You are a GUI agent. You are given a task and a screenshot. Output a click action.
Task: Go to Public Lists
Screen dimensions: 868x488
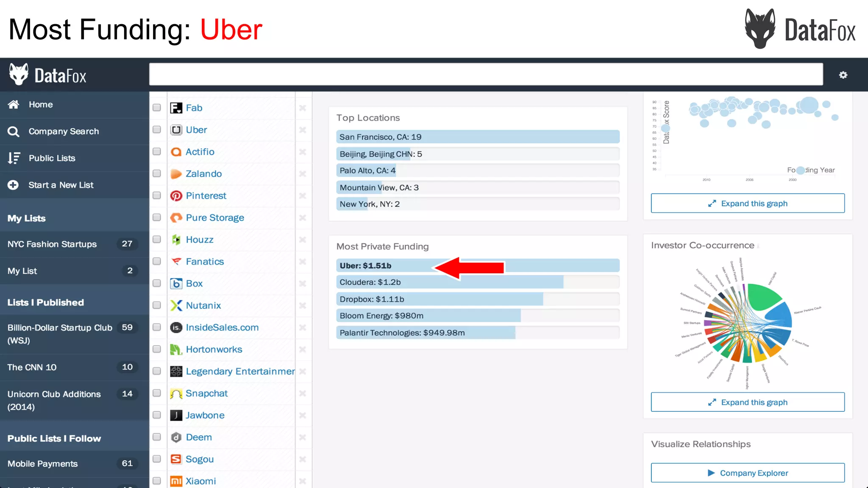[74, 158]
